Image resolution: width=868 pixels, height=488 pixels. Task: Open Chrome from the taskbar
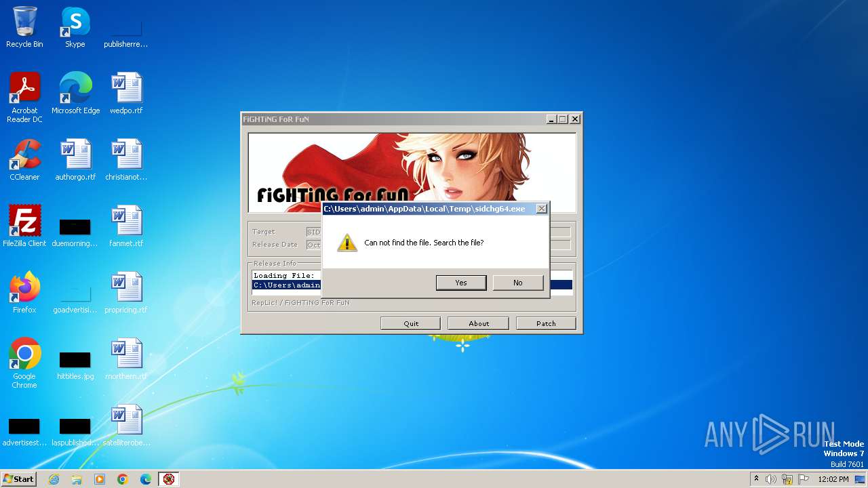[123, 479]
